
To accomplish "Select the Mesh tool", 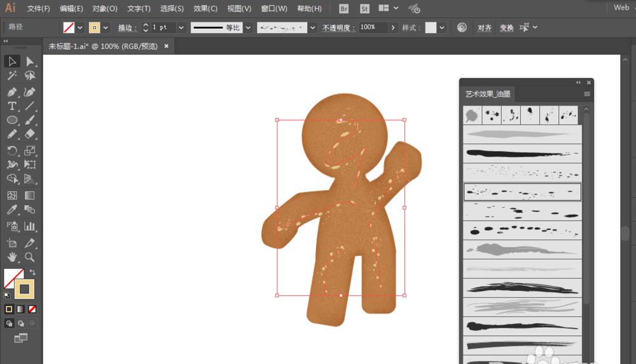I will click(11, 196).
